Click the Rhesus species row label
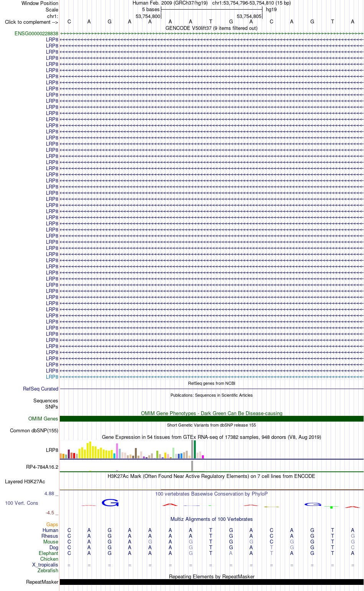 click(50, 536)
